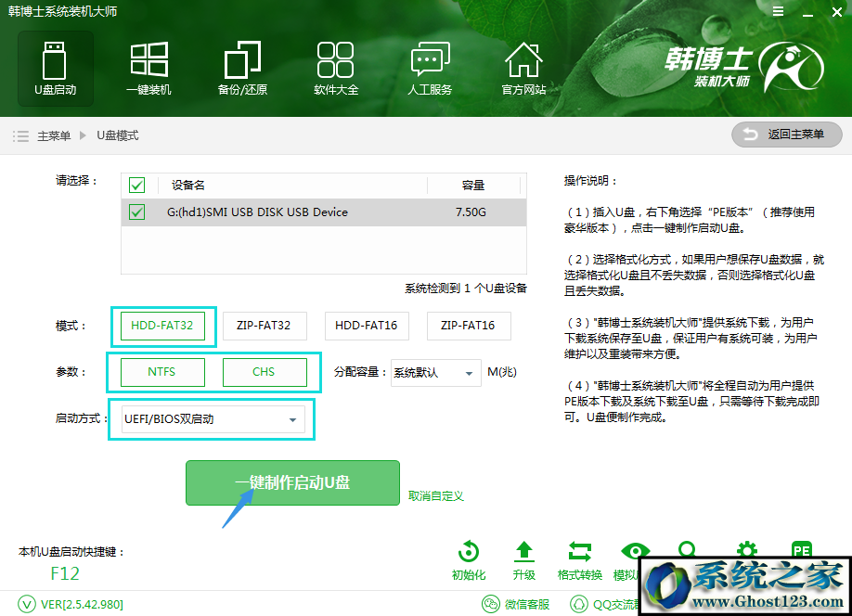Viewport: 852px width, 616px height.
Task: Open the U盘启动 tab
Action: point(56,69)
